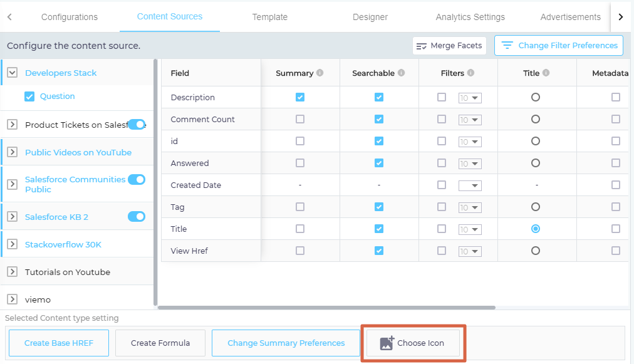Screen dimensions: 634x364
Task: Click the Filters column info icon
Action: tap(470, 73)
